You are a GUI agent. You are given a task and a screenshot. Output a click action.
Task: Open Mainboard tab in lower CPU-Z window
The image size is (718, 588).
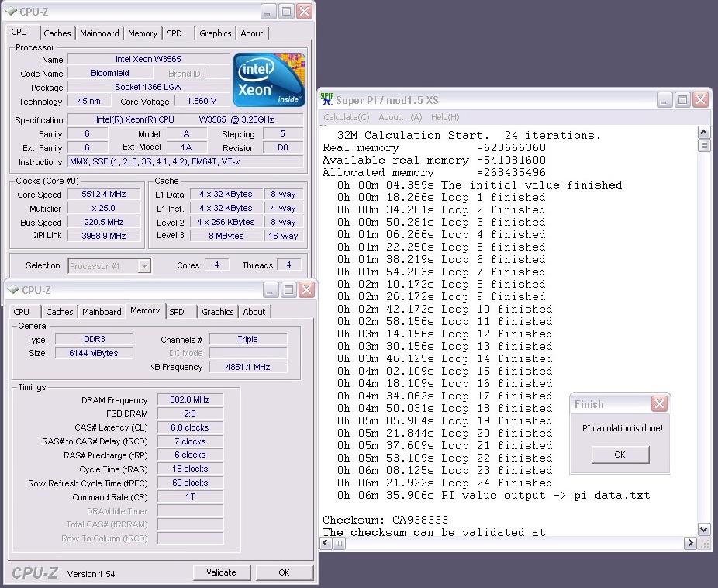(102, 312)
